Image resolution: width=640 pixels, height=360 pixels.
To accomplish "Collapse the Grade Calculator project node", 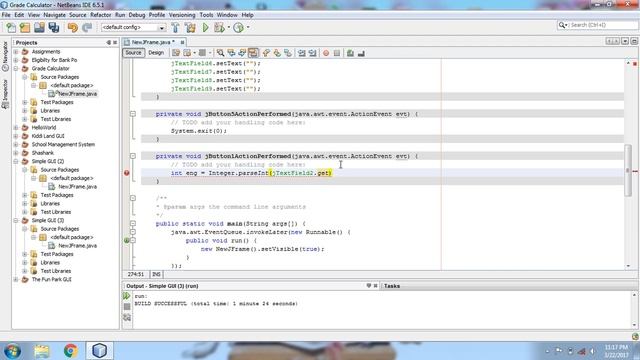I will (x=16, y=69).
